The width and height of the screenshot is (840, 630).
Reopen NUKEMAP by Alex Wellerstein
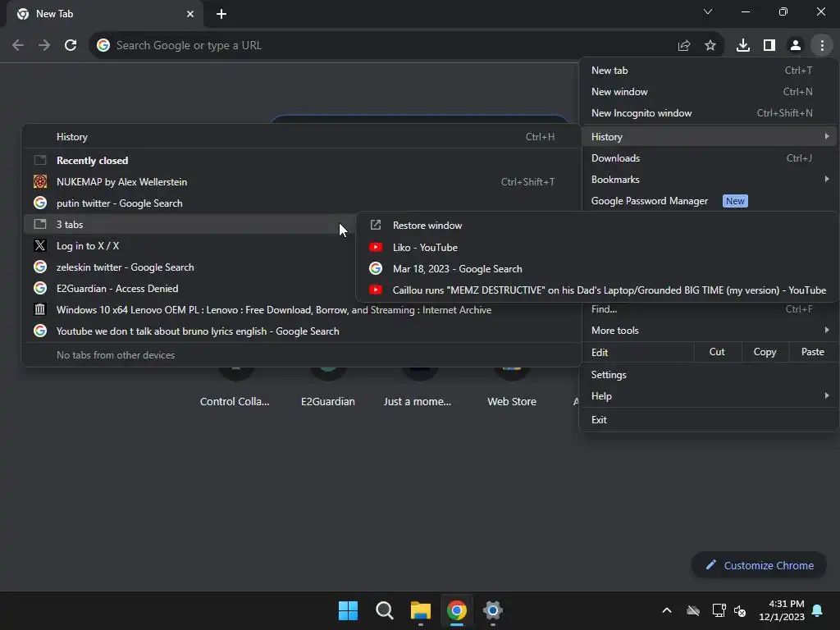pos(302,181)
